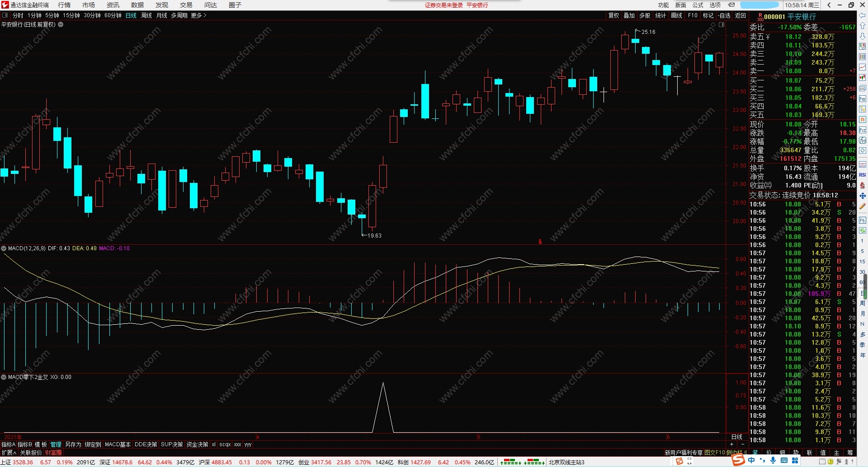Click the 画线 drawing button
This screenshot has height=467, width=868.
point(677,15)
